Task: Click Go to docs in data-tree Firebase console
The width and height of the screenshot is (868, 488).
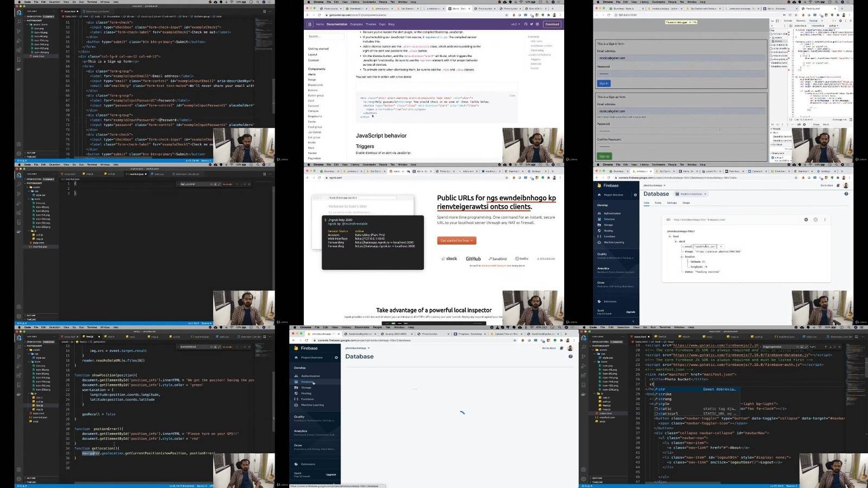Action: tap(827, 186)
